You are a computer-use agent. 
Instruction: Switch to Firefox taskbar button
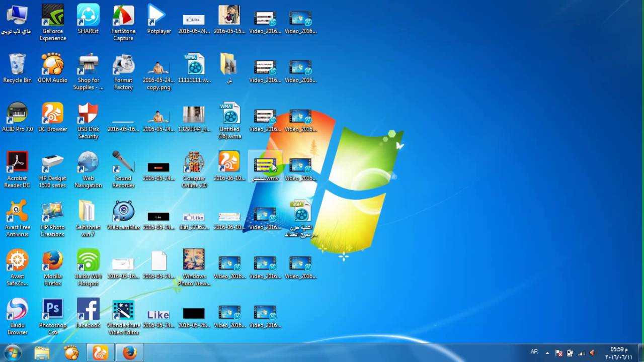[130, 353]
